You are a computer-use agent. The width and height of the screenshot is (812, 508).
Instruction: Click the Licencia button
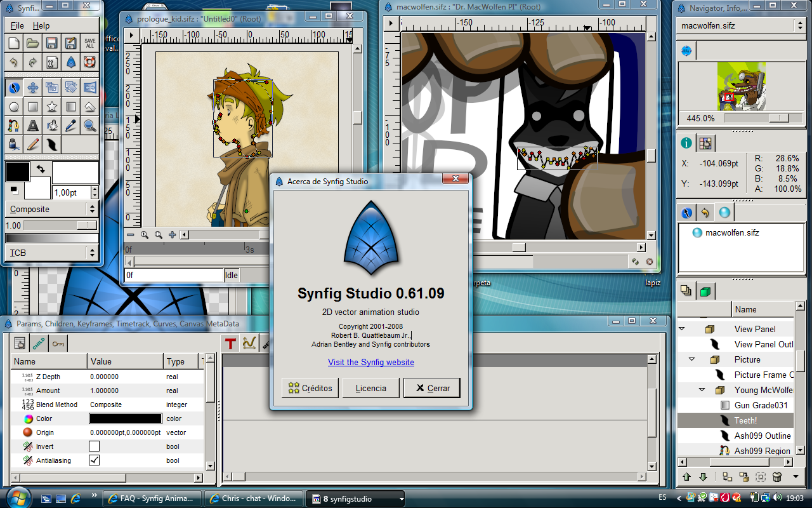(x=371, y=388)
